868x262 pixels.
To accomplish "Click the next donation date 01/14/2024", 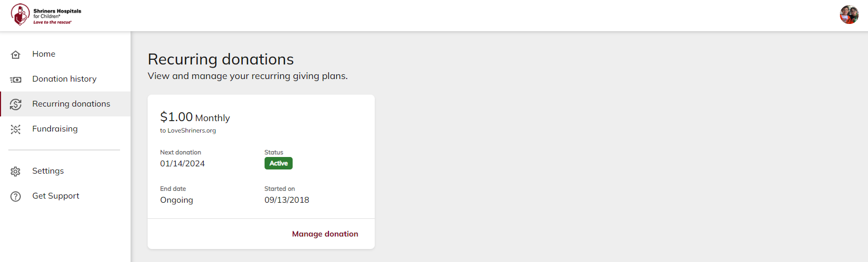I will click(182, 164).
